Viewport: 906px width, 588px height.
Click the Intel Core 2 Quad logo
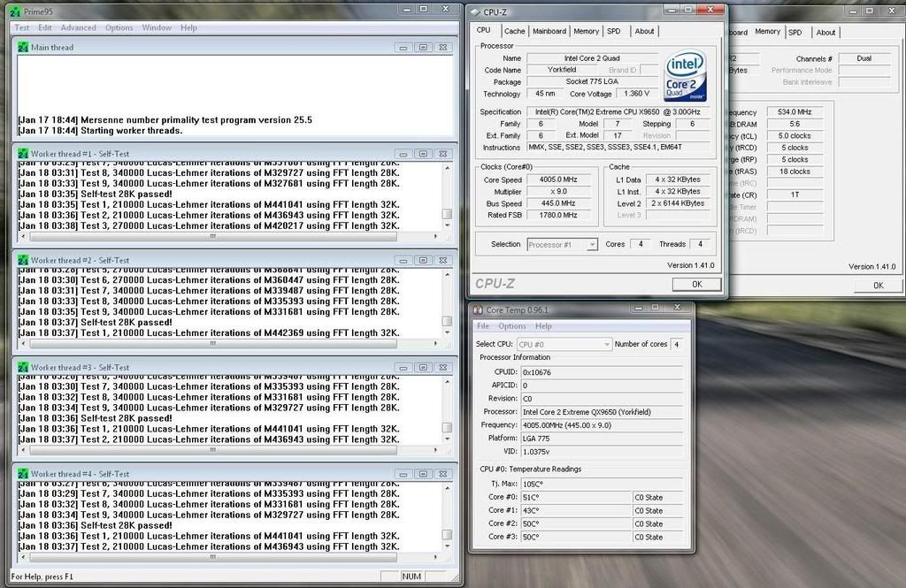click(x=686, y=77)
